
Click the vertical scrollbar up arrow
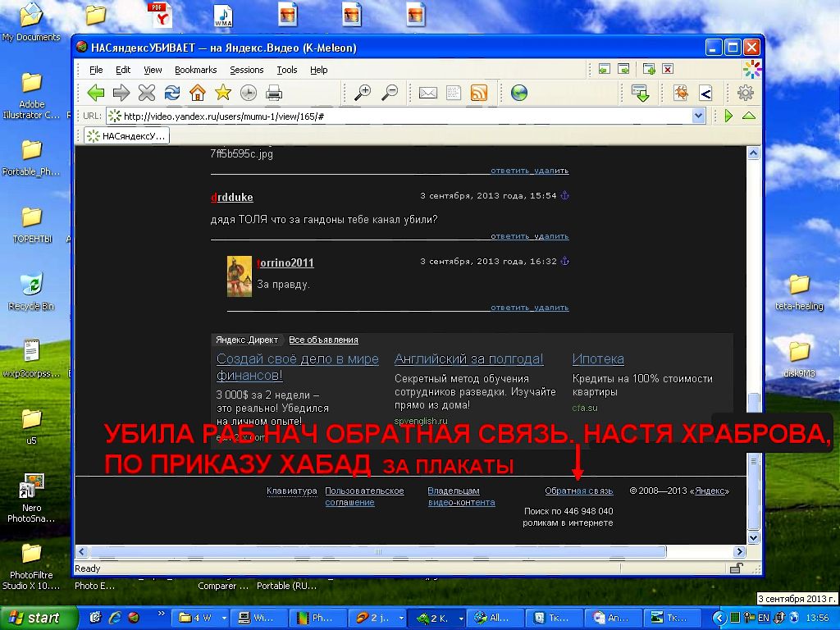[x=753, y=153]
